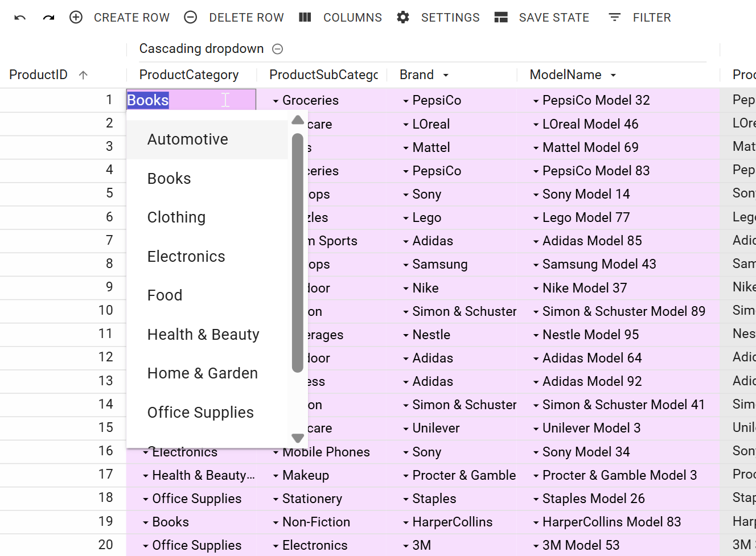
Task: Open the Samsung brand dropdown
Action: coord(406,265)
